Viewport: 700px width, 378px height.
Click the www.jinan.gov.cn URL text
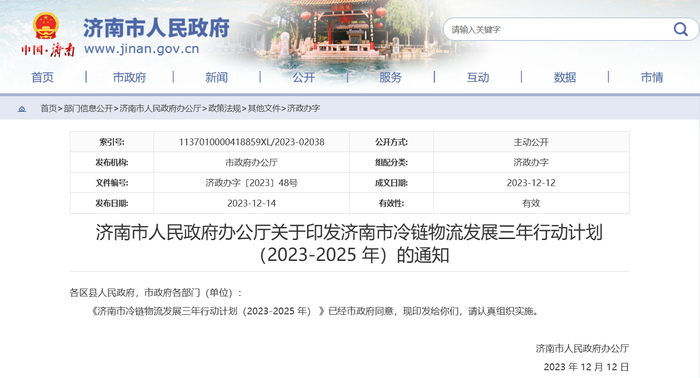coord(142,49)
